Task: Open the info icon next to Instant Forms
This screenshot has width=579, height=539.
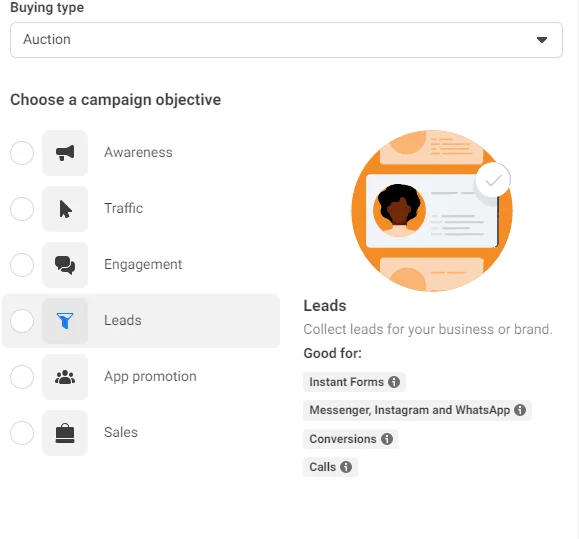Action: [394, 382]
